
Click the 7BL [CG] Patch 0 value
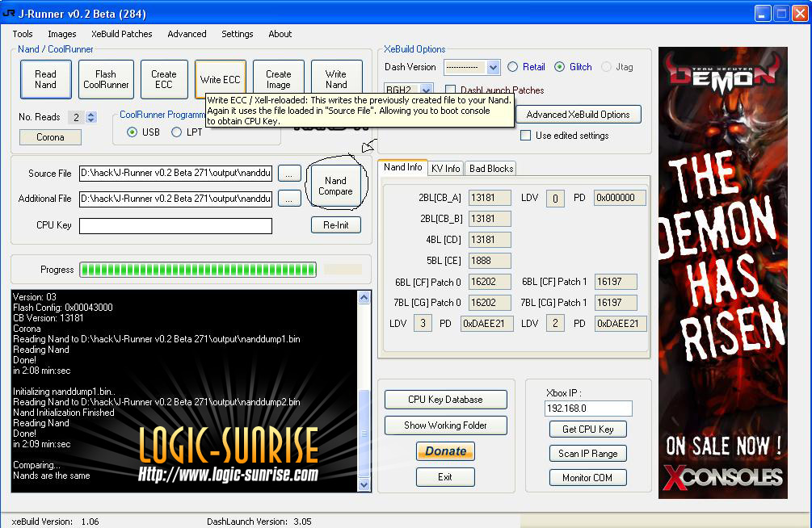pyautogui.click(x=490, y=303)
